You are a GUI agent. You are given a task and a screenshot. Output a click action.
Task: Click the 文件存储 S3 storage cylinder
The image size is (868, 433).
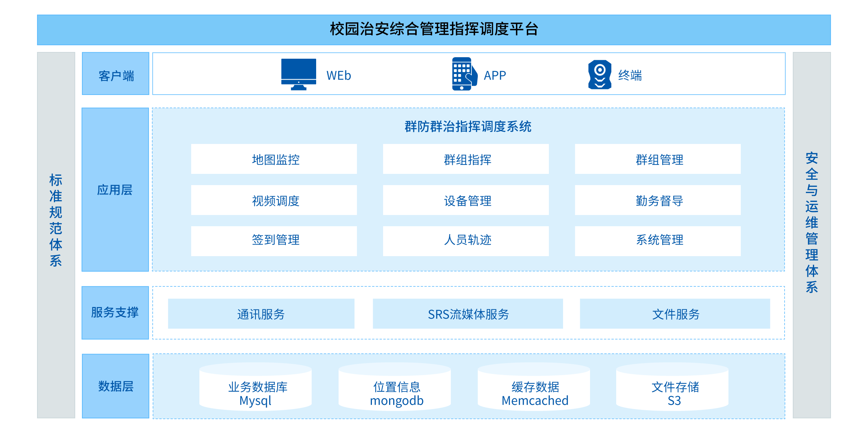[x=672, y=387]
